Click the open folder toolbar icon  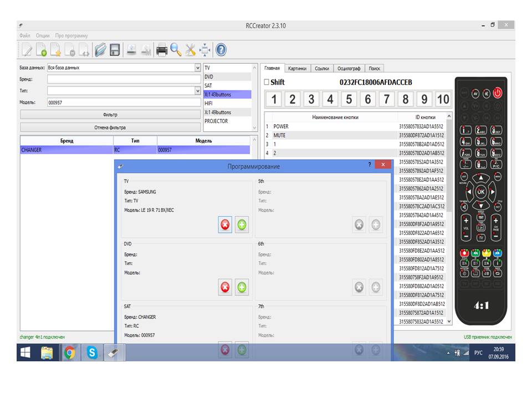tap(100, 50)
